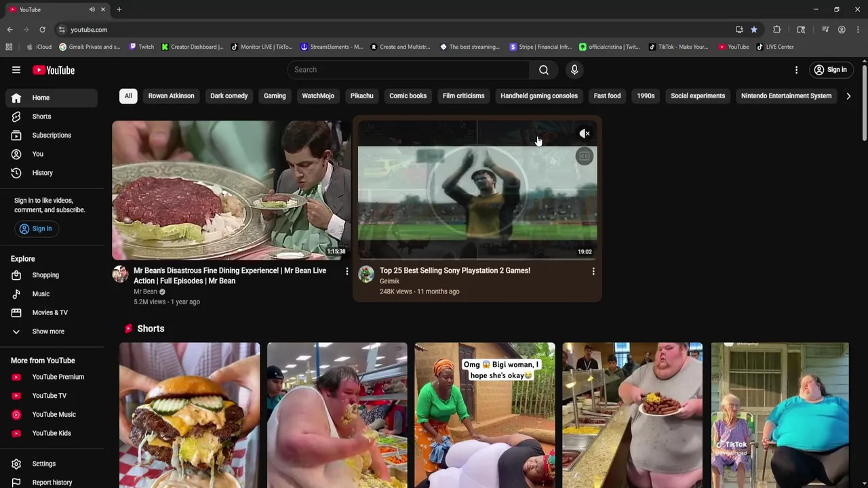The width and height of the screenshot is (868, 488).
Task: Open Subscriptions in sidebar
Action: [x=52, y=136]
